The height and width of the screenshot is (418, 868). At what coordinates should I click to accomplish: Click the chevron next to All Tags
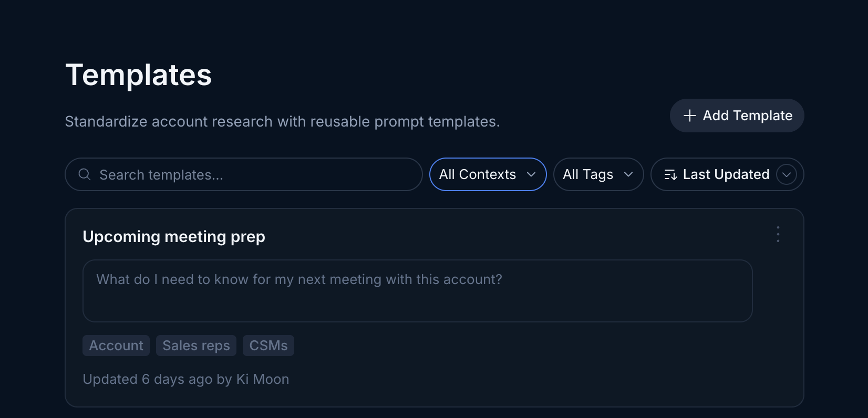pyautogui.click(x=628, y=174)
